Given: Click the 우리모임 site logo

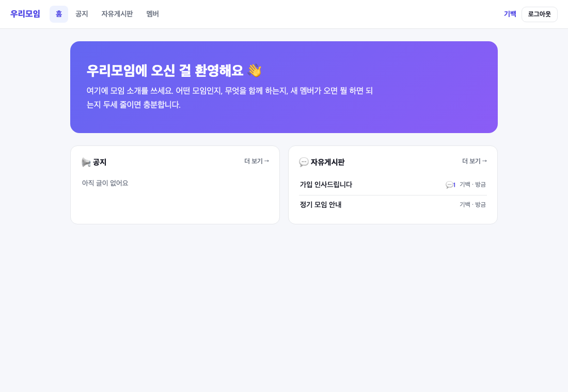Looking at the screenshot, I should click(x=25, y=14).
